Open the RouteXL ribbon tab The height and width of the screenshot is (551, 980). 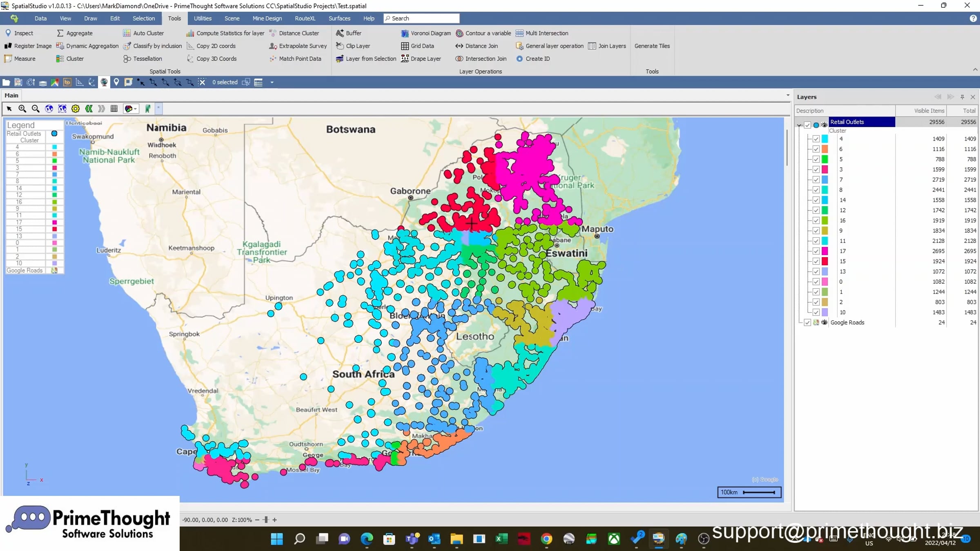(305, 18)
